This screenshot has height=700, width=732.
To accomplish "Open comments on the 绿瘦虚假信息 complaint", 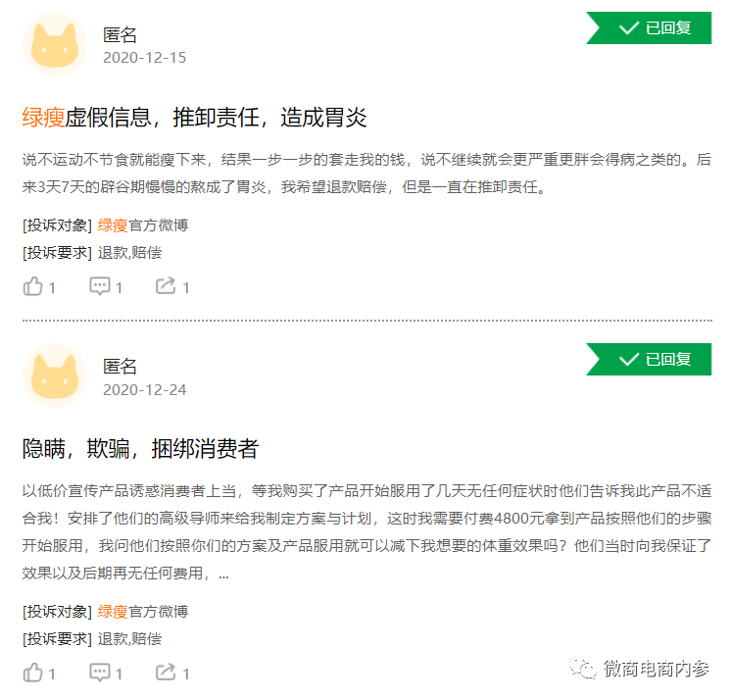I will pos(100,286).
